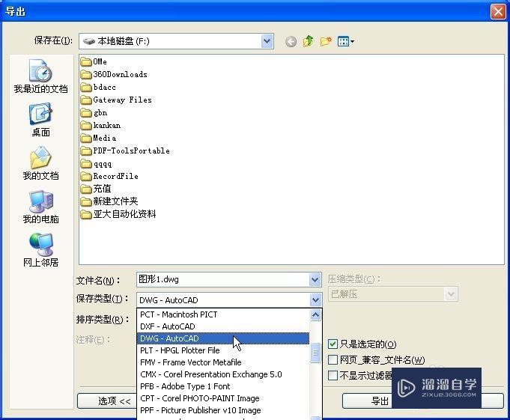The width and height of the screenshot is (510, 420).
Task: Select the Gateway Files folder icon
Action: click(x=86, y=100)
